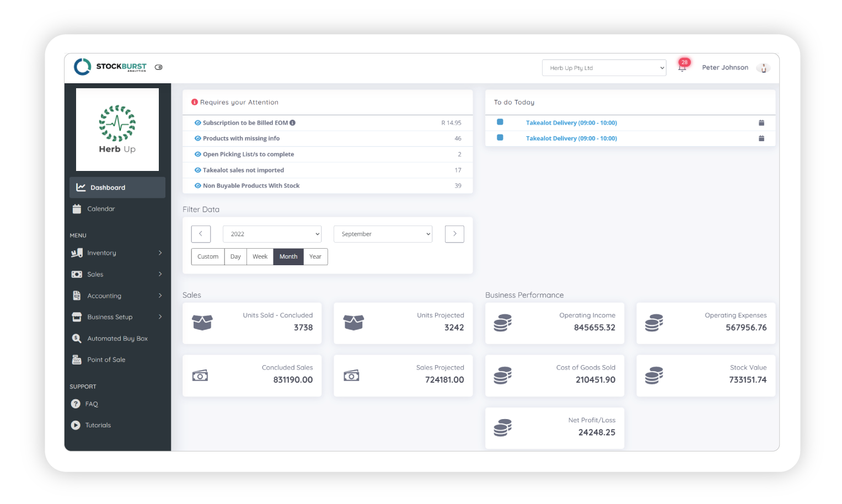The image size is (842, 504).
Task: Expand the Inventory menu chevron
Action: pyautogui.click(x=160, y=253)
